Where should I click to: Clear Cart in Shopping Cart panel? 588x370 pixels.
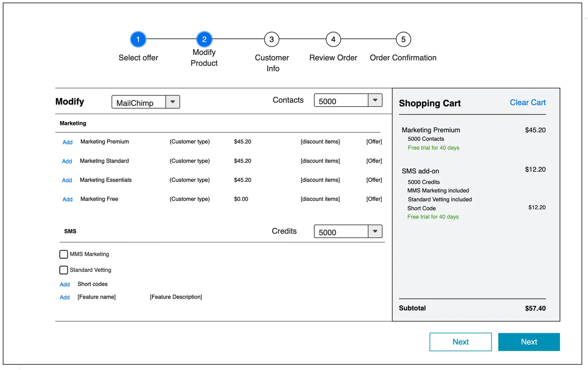[x=528, y=103]
